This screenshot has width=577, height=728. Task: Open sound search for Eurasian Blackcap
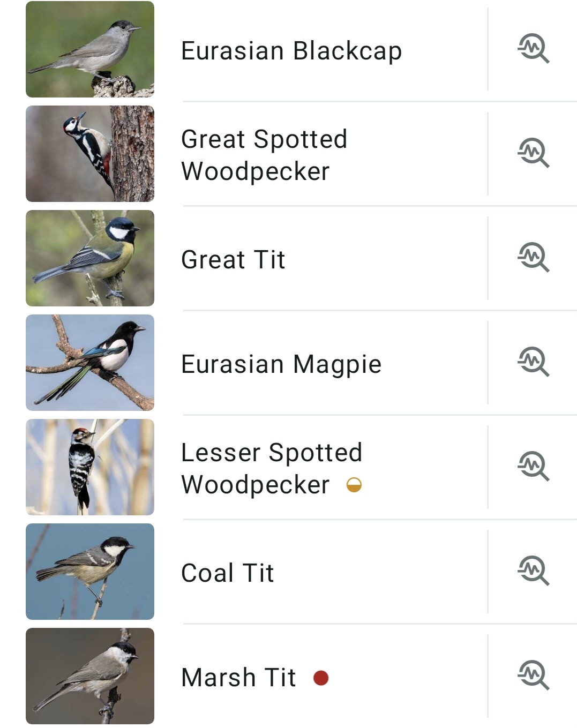click(533, 49)
